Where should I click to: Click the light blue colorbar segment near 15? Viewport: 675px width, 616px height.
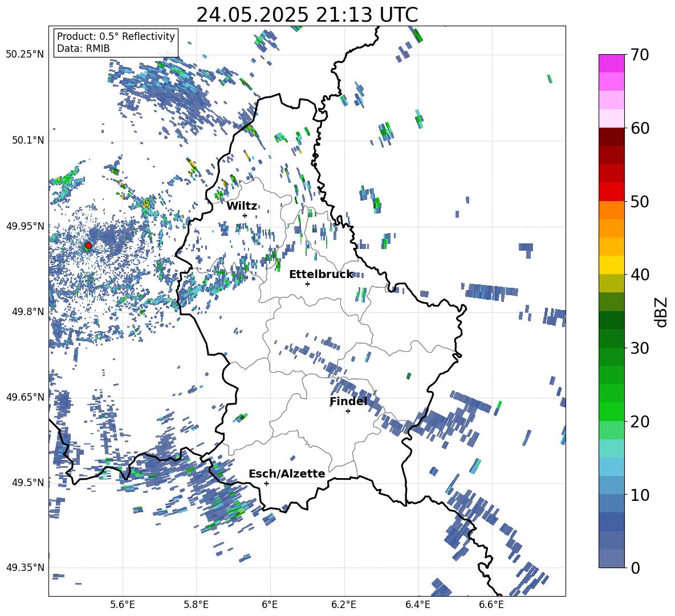pyautogui.click(x=611, y=467)
